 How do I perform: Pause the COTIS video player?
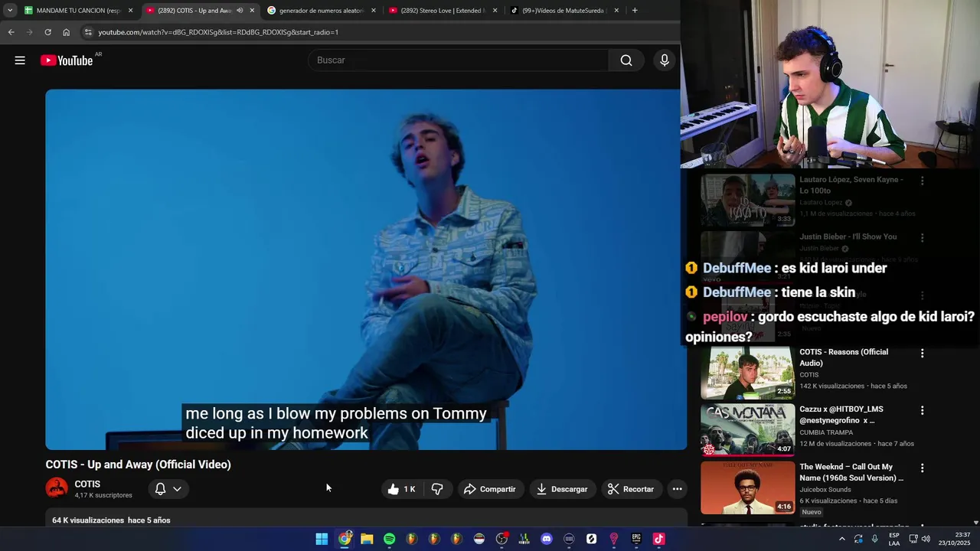pos(366,269)
